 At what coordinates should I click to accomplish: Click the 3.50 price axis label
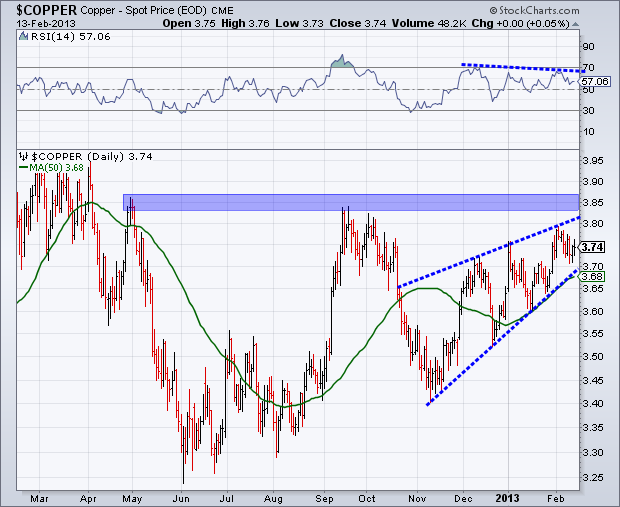point(593,356)
